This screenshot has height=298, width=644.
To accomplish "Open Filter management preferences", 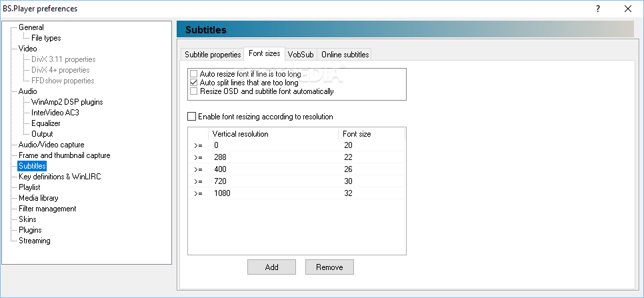I will 47,209.
